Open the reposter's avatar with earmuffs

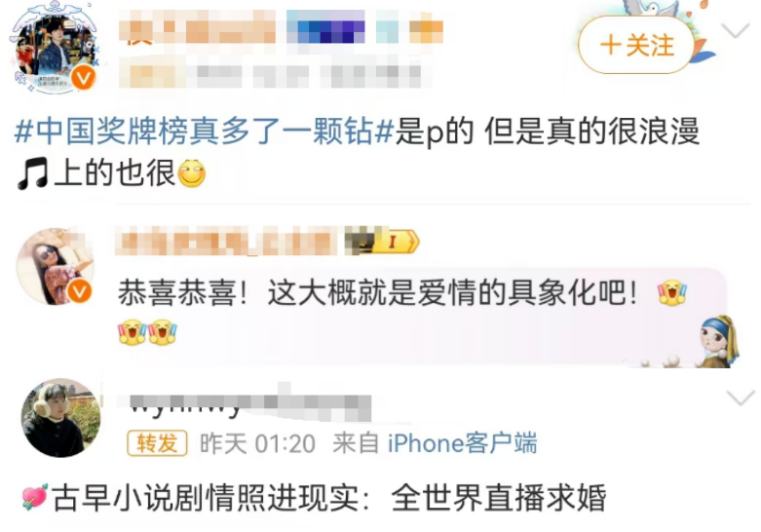[x=61, y=418]
